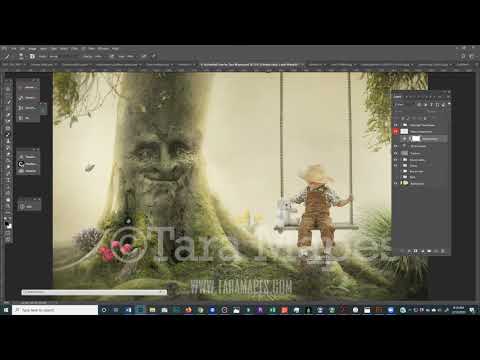The image size is (480, 360).
Task: Select the Layers panel tab
Action: [397, 97]
